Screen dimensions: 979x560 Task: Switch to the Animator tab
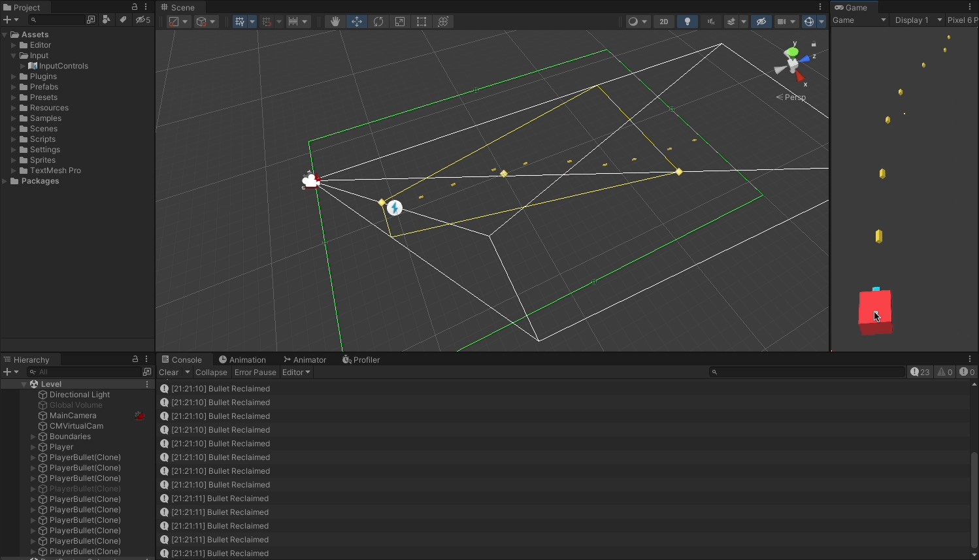pos(305,359)
